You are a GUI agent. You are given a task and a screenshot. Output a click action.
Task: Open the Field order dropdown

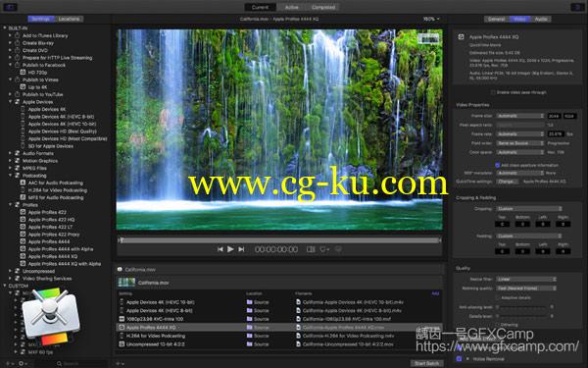pos(520,143)
